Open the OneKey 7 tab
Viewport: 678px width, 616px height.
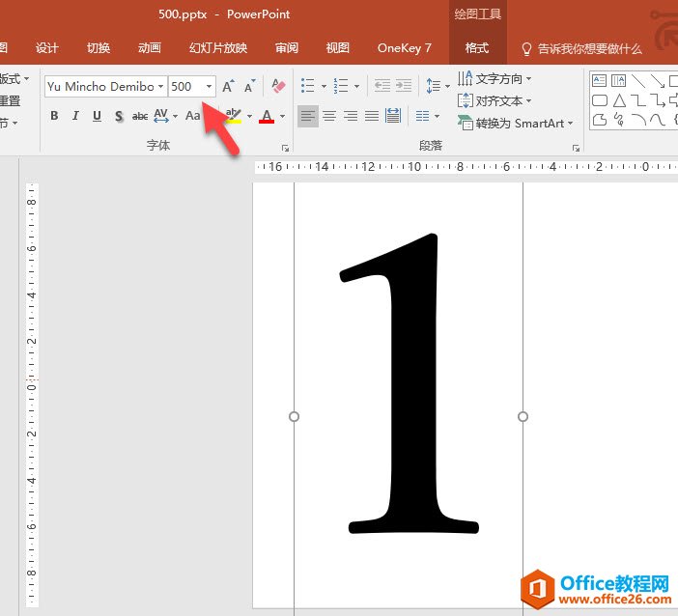tap(404, 48)
